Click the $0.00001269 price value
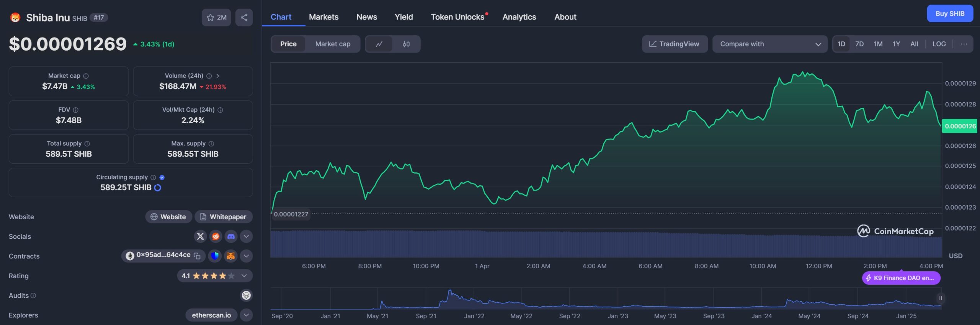This screenshot has width=980, height=325. 68,44
